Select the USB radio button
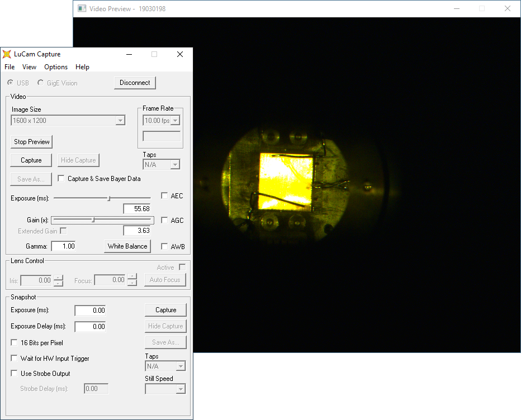 click(11, 83)
